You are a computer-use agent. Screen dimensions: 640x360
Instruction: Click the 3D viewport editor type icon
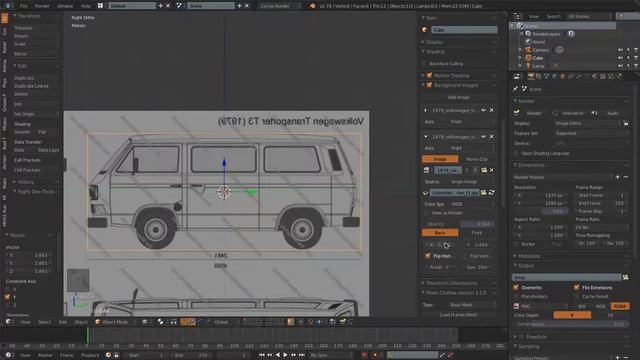[9, 322]
